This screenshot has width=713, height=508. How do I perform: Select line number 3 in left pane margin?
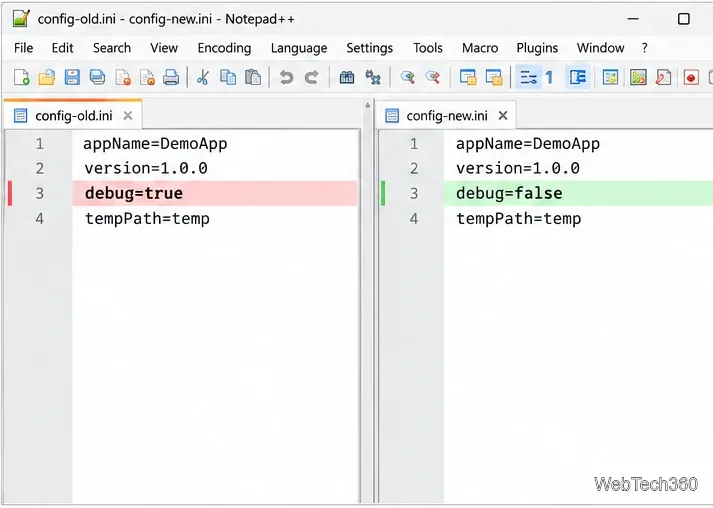pyautogui.click(x=40, y=193)
